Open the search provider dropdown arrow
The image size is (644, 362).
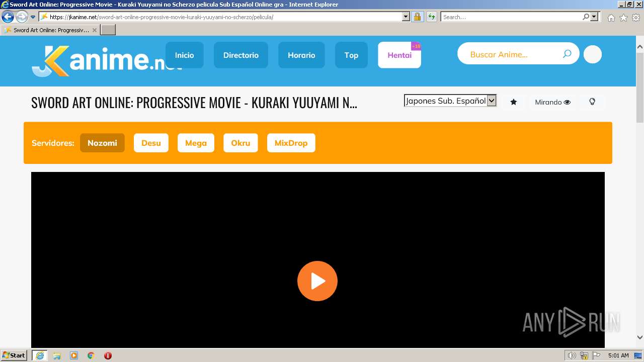pos(595,17)
